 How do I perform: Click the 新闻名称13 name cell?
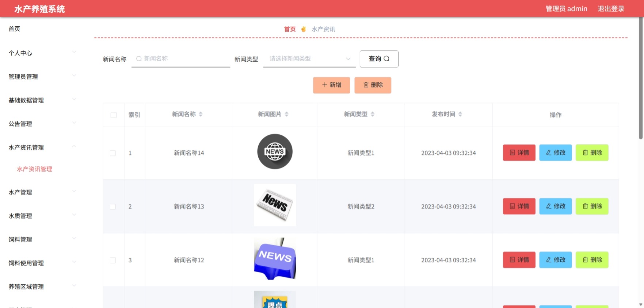pos(189,207)
